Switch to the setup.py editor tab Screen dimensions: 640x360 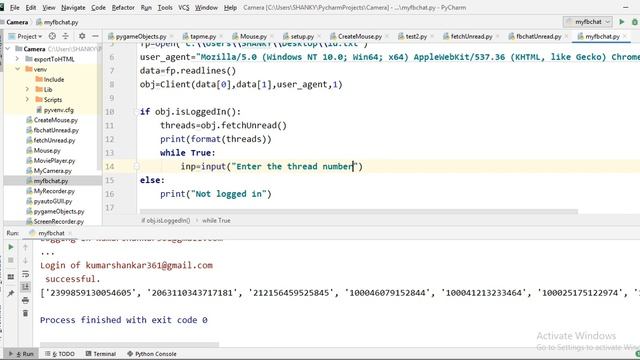click(302, 36)
